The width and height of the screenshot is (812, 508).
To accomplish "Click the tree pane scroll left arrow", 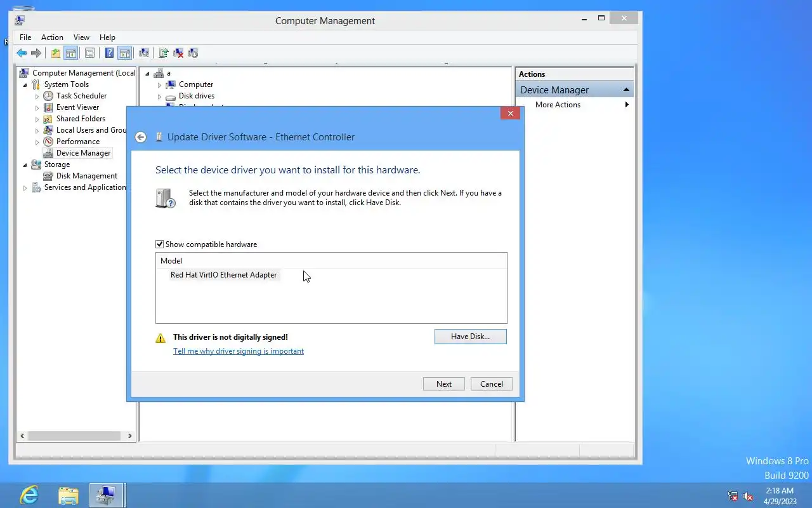I will point(22,436).
